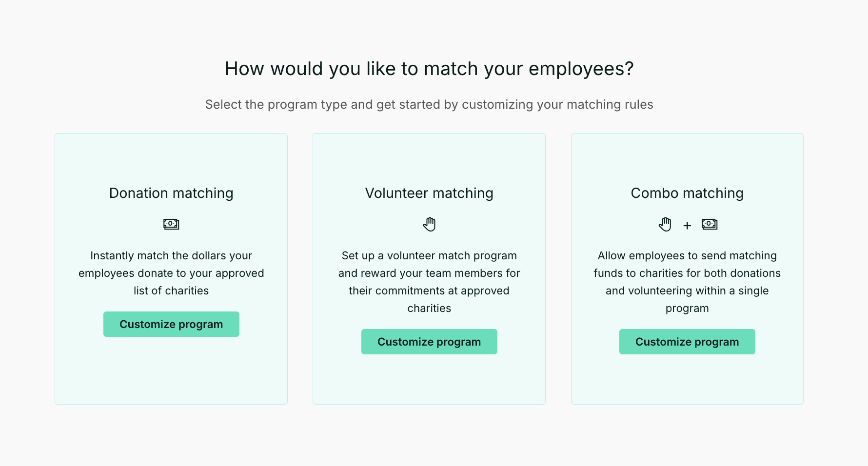Click blank space at top of Combo card

pos(687,156)
